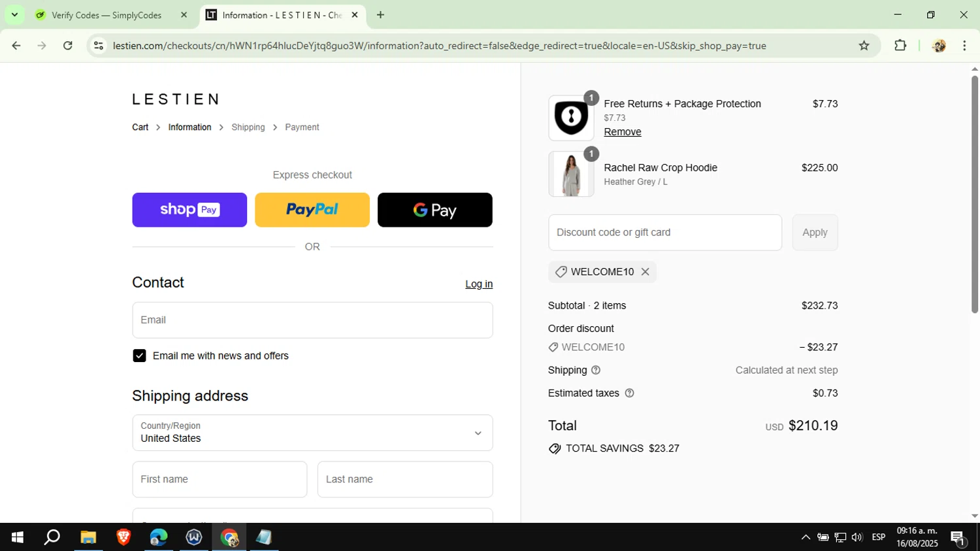Uncheck Email me with news and offers
This screenshot has width=980, height=551.
139,356
